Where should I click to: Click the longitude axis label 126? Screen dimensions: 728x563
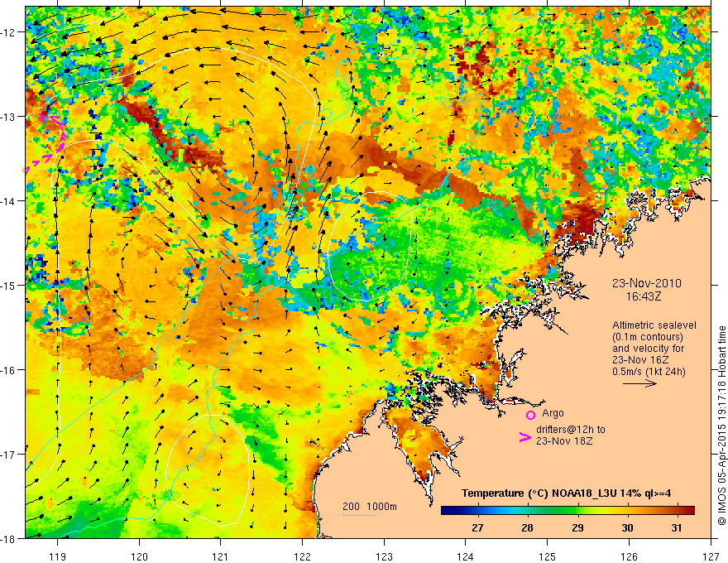[629, 556]
